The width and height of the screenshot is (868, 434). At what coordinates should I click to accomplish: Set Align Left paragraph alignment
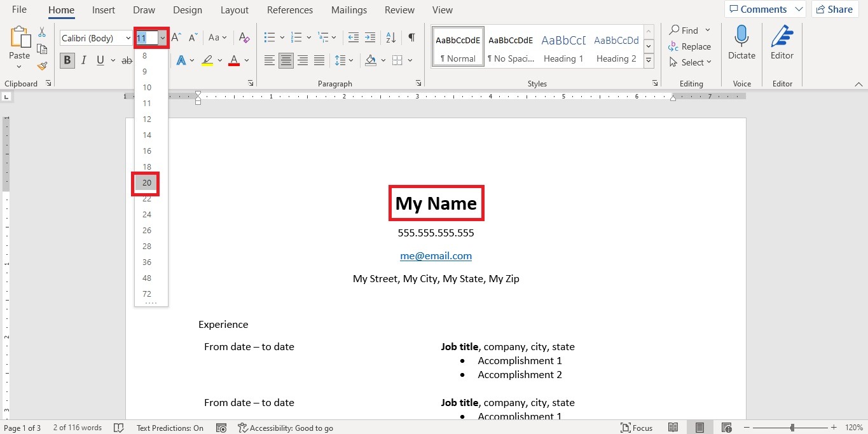point(270,60)
